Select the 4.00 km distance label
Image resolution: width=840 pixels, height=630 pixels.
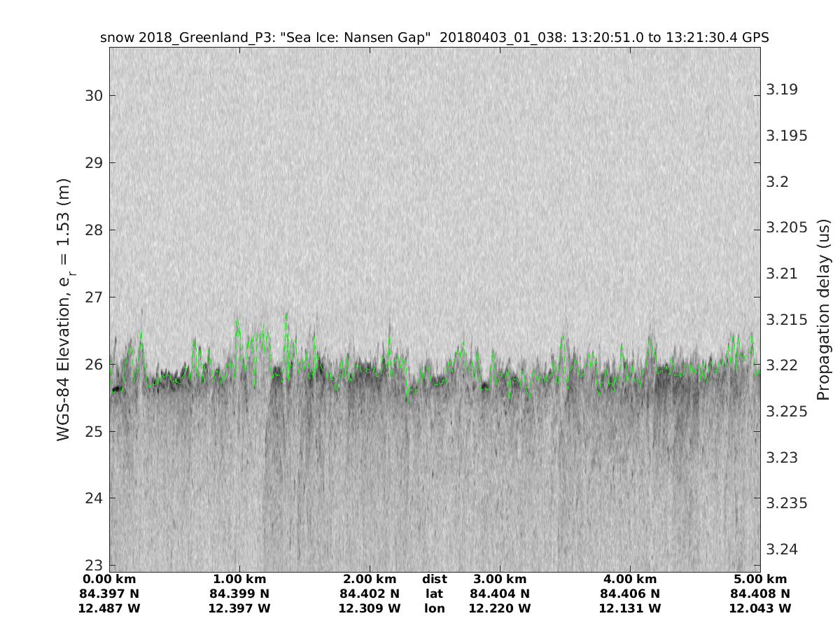point(630,580)
